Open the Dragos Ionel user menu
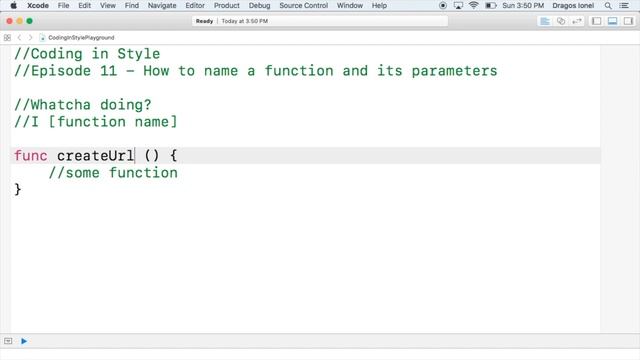 (573, 6)
